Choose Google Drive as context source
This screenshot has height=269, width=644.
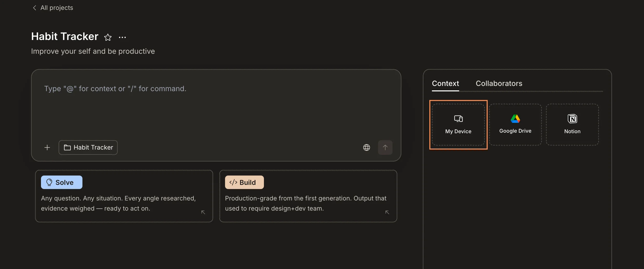coord(515,124)
